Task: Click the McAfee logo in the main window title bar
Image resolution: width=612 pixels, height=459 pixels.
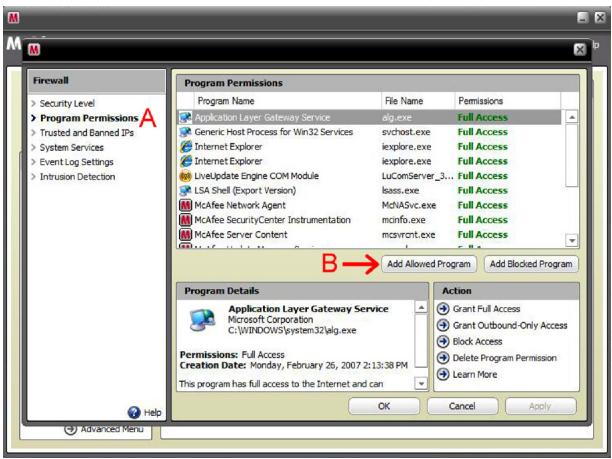Action: (x=13, y=18)
